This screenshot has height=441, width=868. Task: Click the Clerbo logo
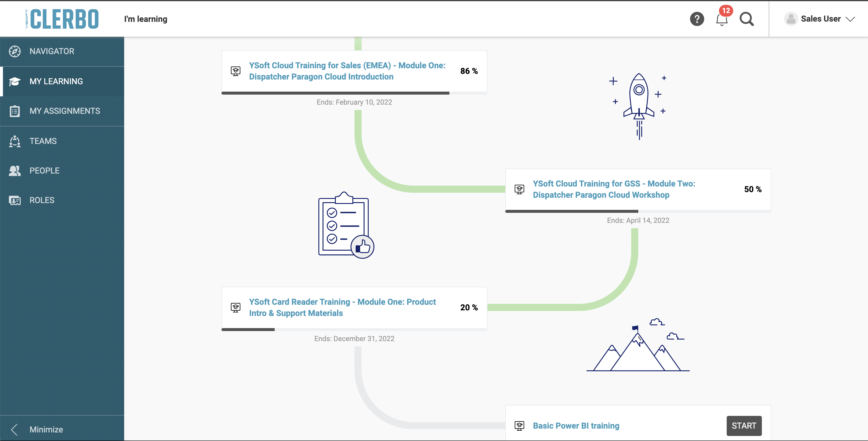pos(62,19)
